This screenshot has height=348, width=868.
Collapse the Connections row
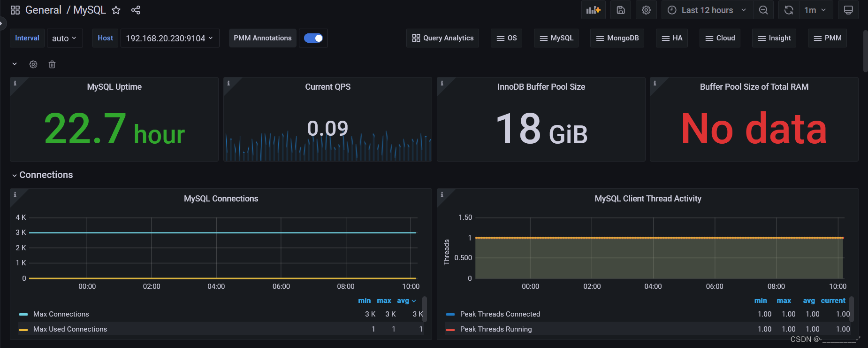(42, 175)
